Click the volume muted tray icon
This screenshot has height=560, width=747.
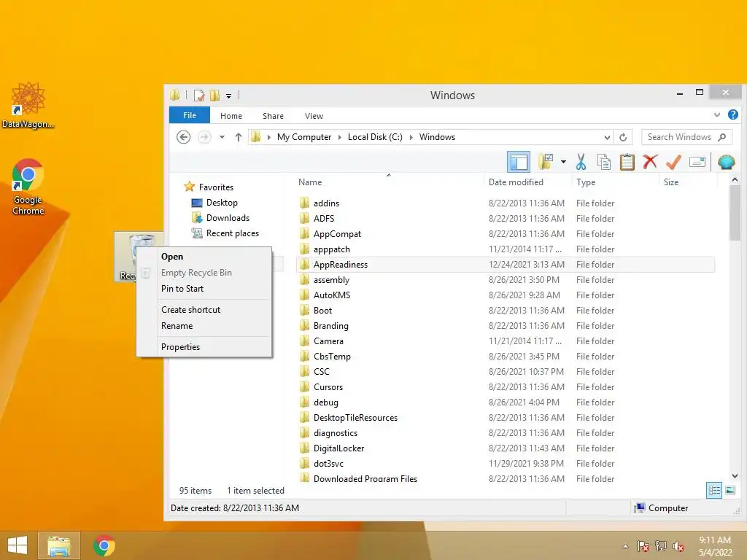tap(678, 545)
